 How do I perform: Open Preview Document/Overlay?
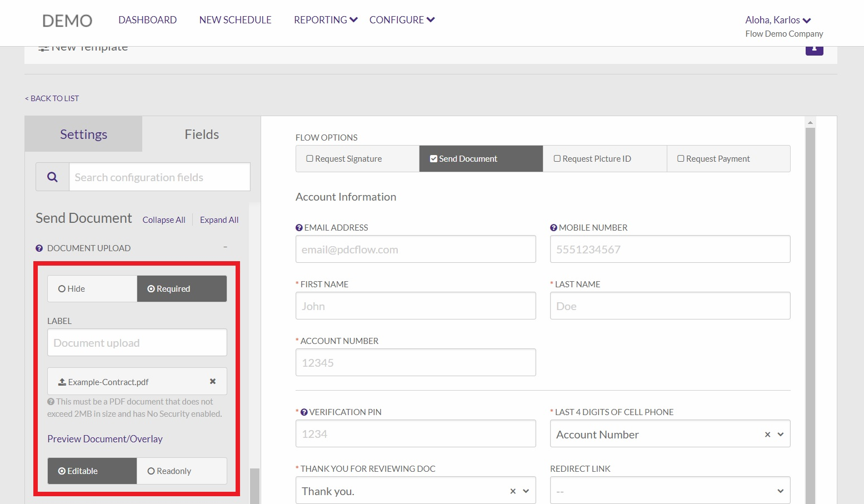click(x=105, y=439)
